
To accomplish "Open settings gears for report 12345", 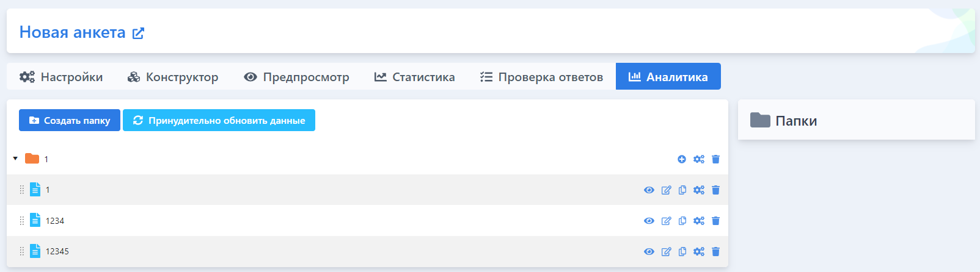I will 699,251.
